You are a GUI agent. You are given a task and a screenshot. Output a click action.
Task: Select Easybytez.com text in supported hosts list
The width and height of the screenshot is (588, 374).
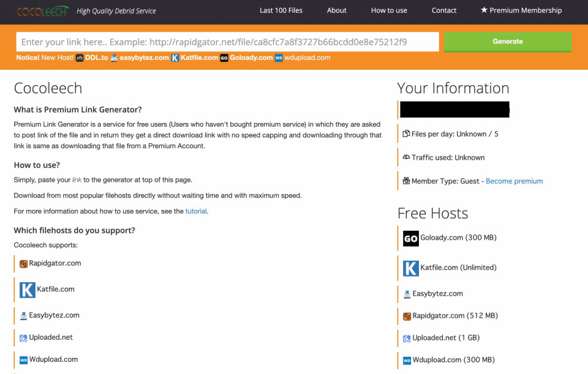pos(54,315)
